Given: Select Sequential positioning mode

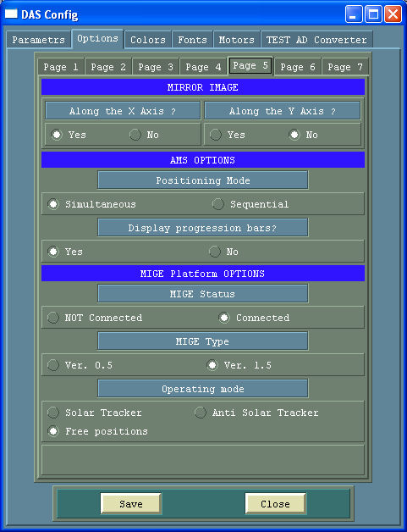Looking at the screenshot, I should [x=218, y=204].
